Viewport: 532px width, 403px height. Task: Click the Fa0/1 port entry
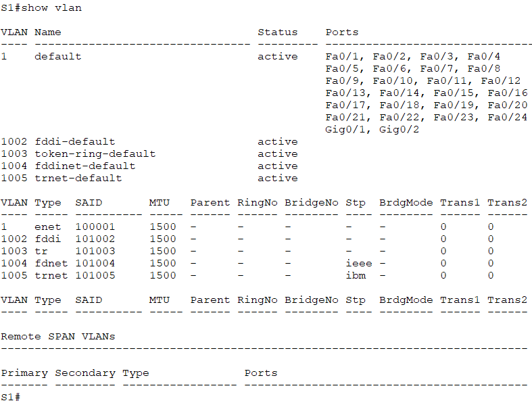[x=344, y=56]
